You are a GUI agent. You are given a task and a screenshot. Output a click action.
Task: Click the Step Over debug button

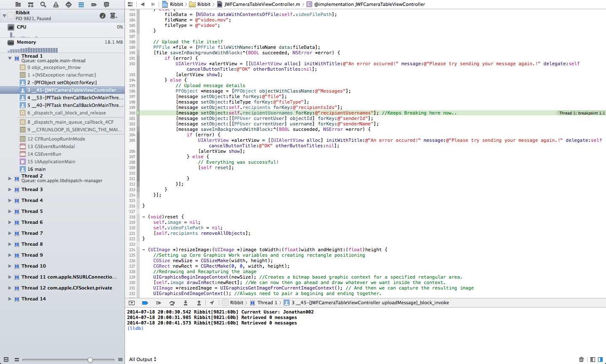pyautogui.click(x=172, y=303)
